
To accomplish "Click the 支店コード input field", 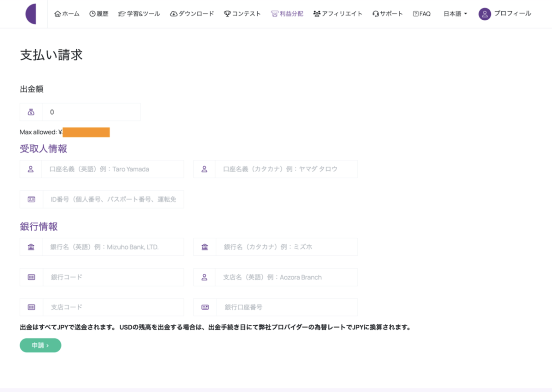I will click(x=113, y=307).
